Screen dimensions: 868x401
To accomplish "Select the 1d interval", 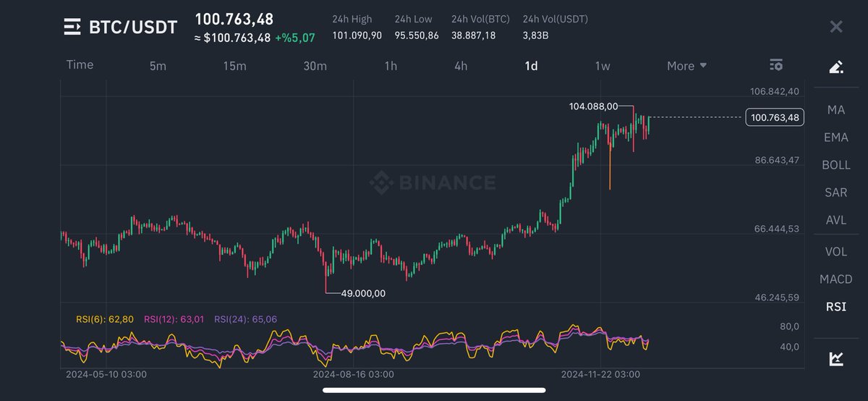I will [531, 66].
